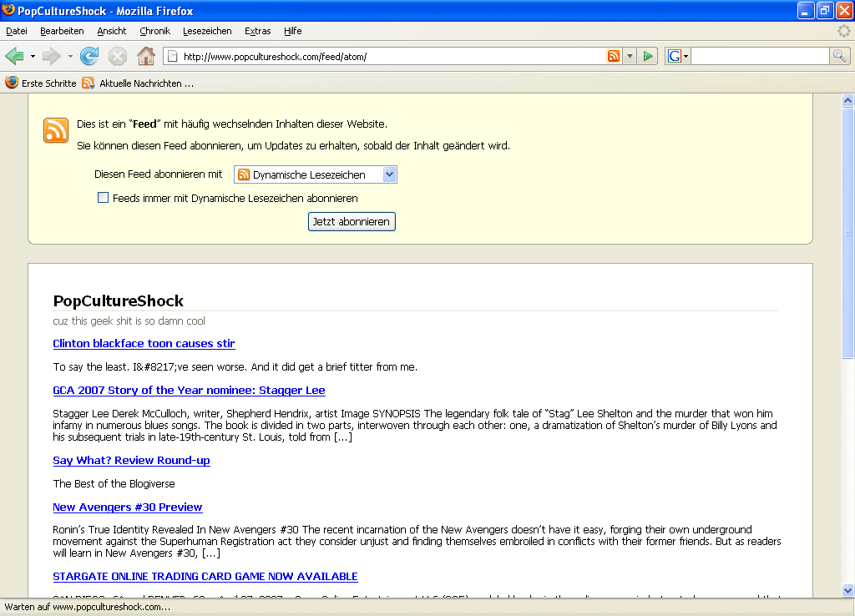Click the Jetzt abonnieren button
This screenshot has height=616, width=855.
coord(351,222)
